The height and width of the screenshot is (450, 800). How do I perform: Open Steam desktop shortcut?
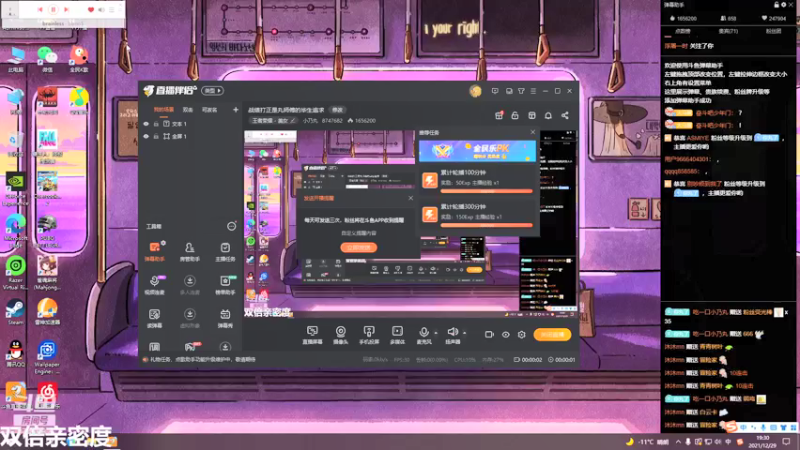click(15, 311)
